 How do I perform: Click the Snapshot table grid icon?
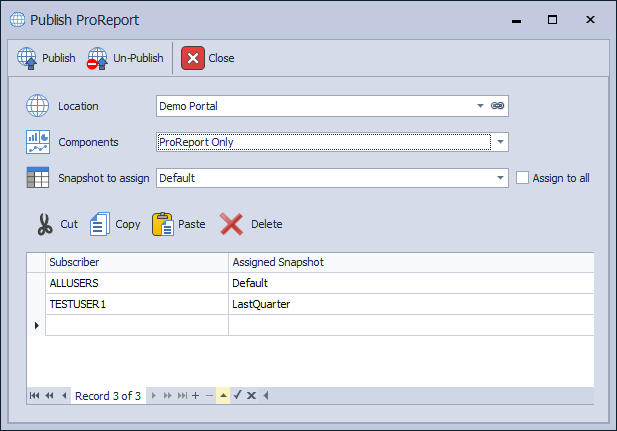click(38, 178)
